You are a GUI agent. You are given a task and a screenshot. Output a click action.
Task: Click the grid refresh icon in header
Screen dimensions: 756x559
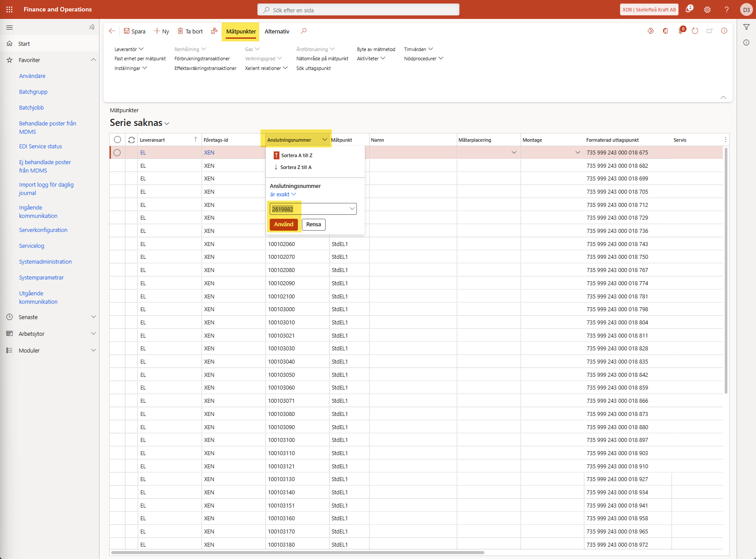coord(131,140)
